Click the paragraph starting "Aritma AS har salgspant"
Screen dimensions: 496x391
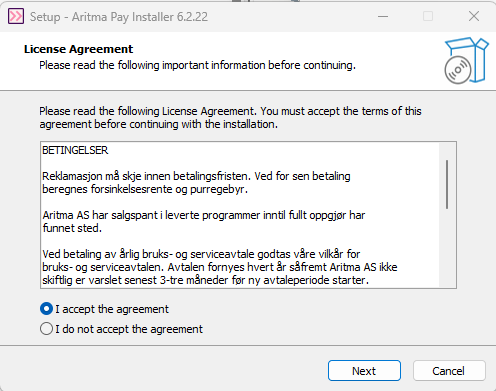[x=204, y=222]
